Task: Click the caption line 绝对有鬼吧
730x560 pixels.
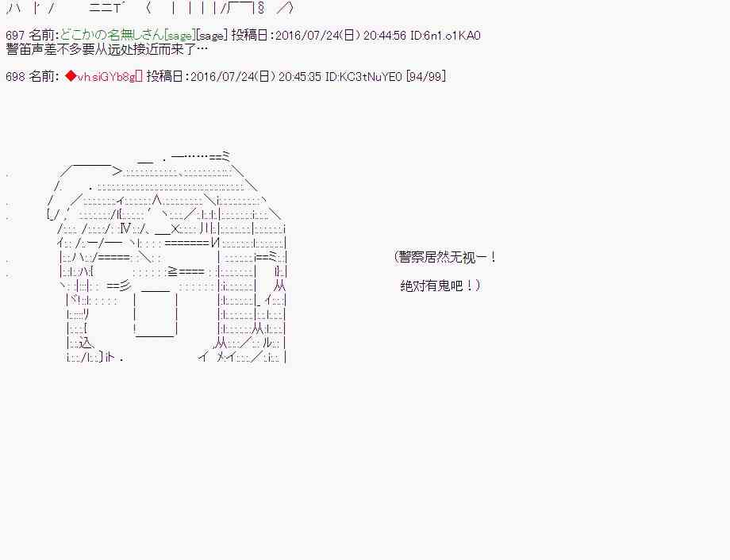Action: pos(440,286)
